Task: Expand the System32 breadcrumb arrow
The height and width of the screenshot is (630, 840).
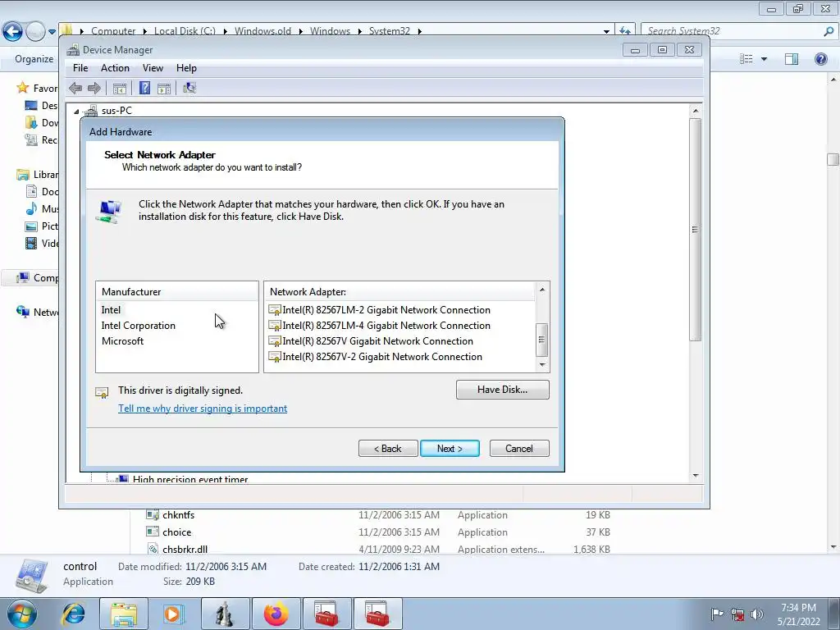Action: point(419,32)
